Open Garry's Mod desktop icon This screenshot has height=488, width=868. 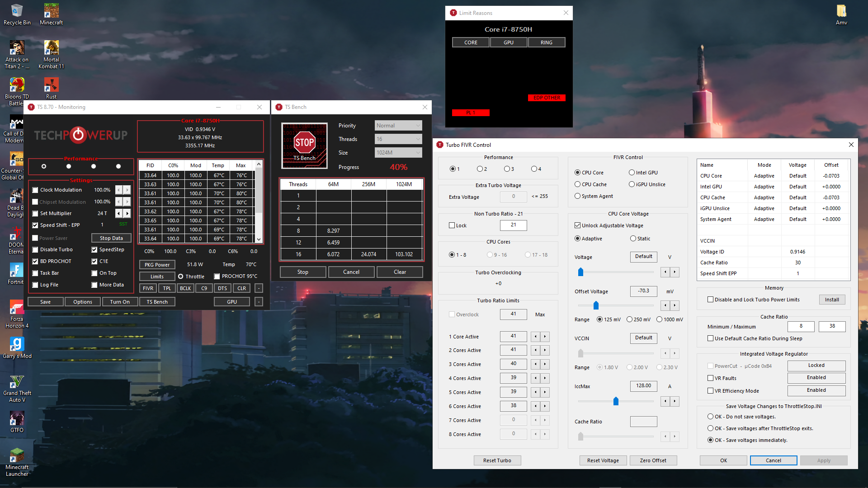(x=17, y=348)
